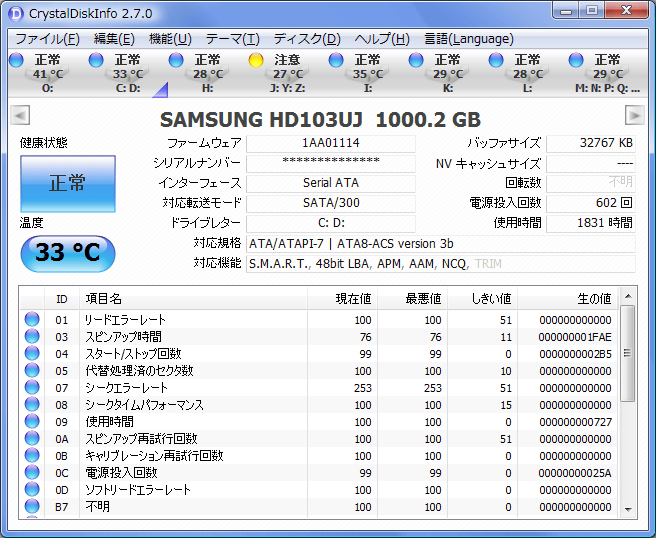
Task: Click the 1831 時間 usage hours field
Action: (x=591, y=223)
